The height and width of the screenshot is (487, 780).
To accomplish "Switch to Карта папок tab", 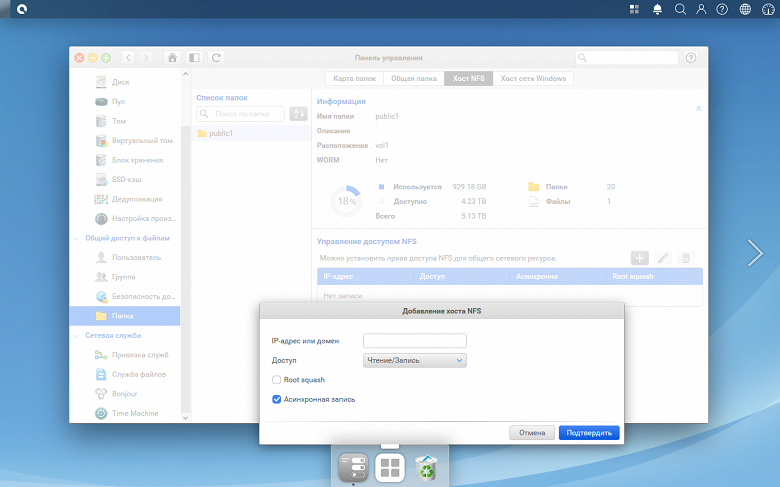I will coord(355,79).
